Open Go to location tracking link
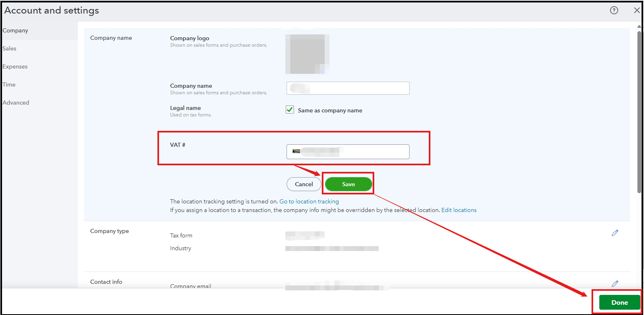 309,201
